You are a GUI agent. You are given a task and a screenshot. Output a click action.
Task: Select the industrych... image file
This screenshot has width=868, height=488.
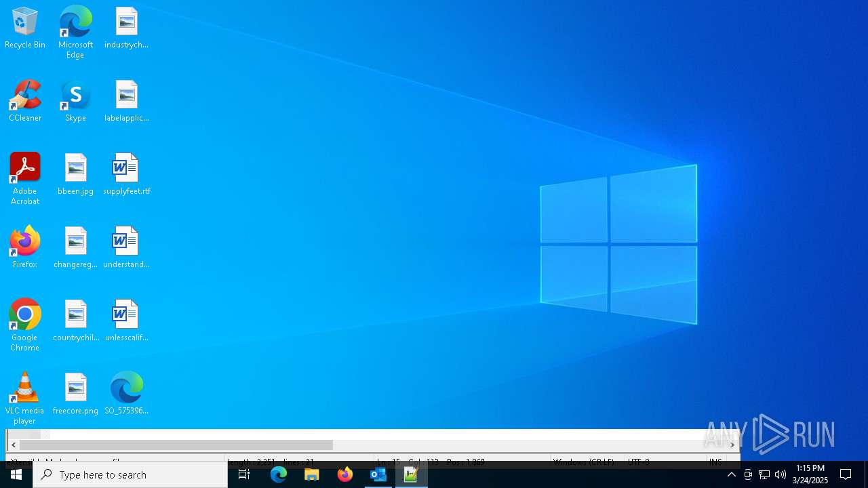pyautogui.click(x=126, y=28)
